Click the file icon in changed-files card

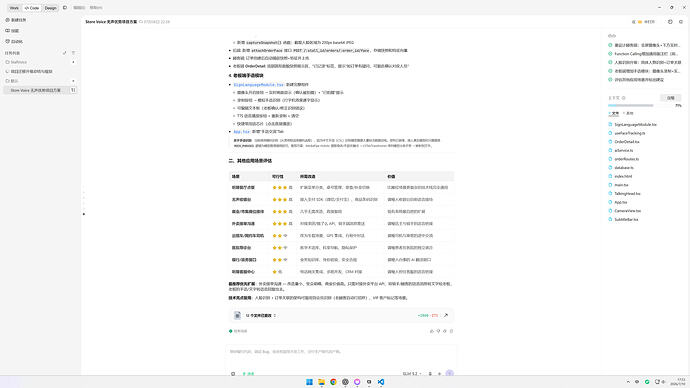pyautogui.click(x=237, y=315)
